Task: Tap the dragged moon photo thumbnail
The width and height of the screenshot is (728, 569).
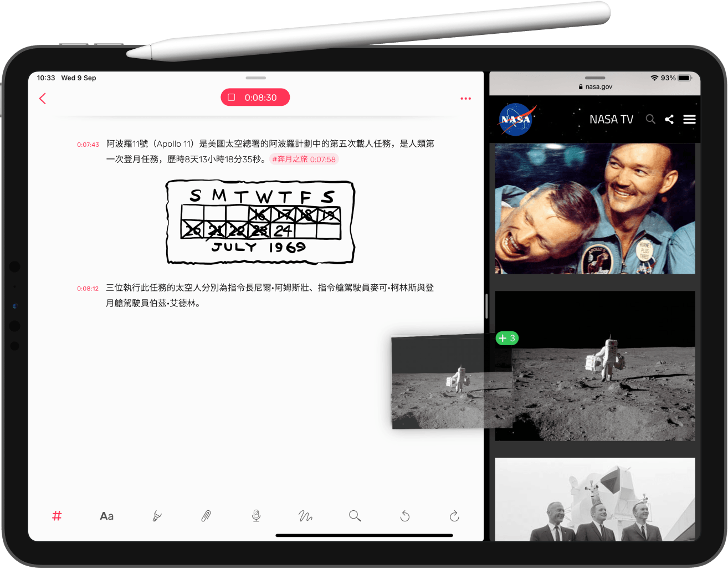Action: (452, 381)
